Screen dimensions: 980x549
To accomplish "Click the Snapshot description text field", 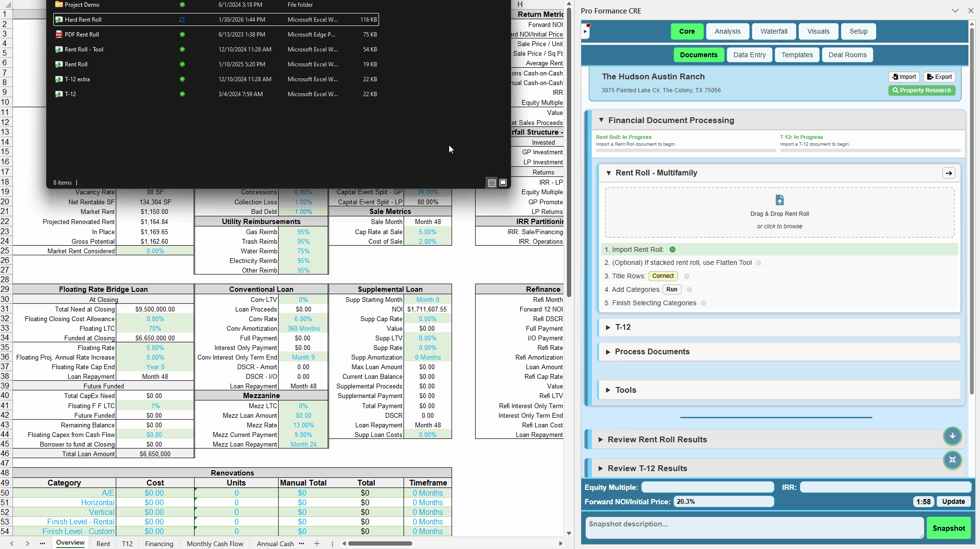I will [754, 528].
